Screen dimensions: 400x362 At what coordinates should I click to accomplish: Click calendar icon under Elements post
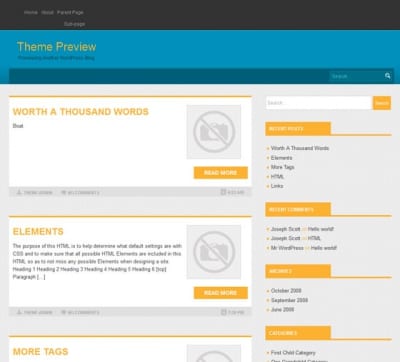pyautogui.click(x=223, y=312)
